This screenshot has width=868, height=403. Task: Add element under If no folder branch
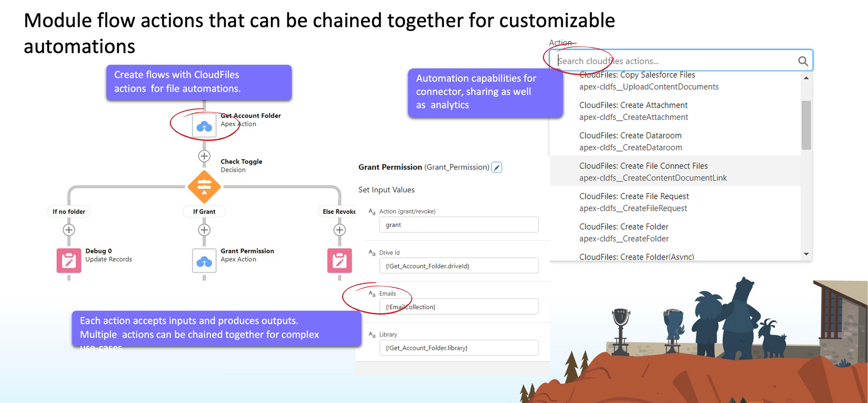(69, 230)
